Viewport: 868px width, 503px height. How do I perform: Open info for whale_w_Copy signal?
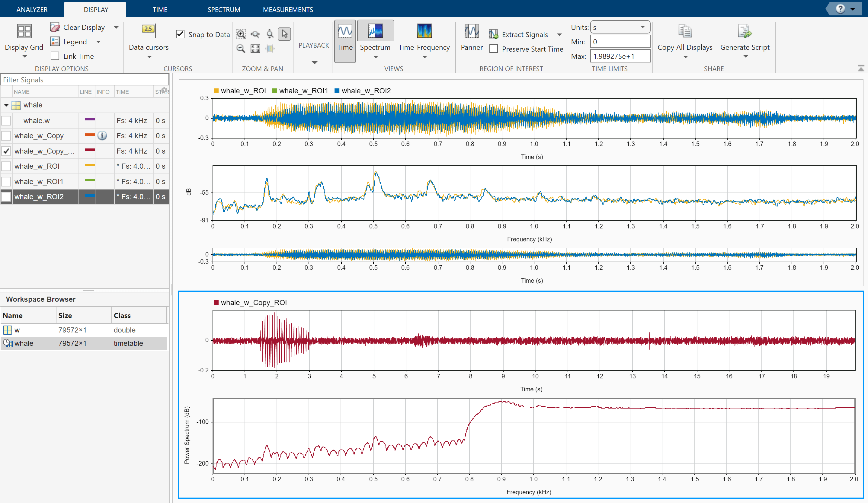coord(102,136)
